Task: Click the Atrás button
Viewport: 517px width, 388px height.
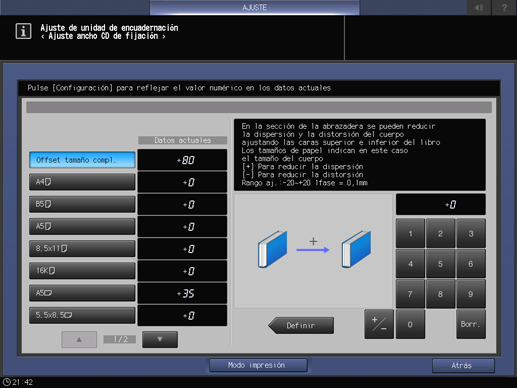Action: pyautogui.click(x=463, y=366)
